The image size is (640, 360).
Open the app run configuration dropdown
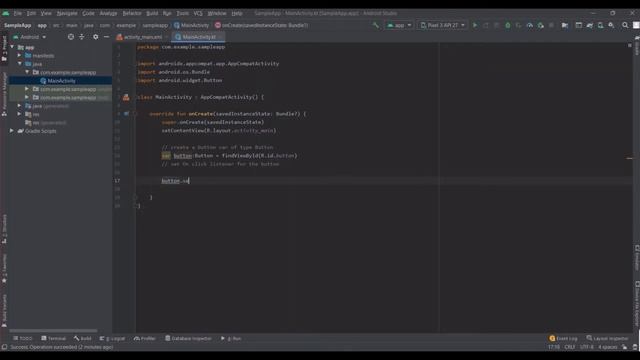point(399,25)
